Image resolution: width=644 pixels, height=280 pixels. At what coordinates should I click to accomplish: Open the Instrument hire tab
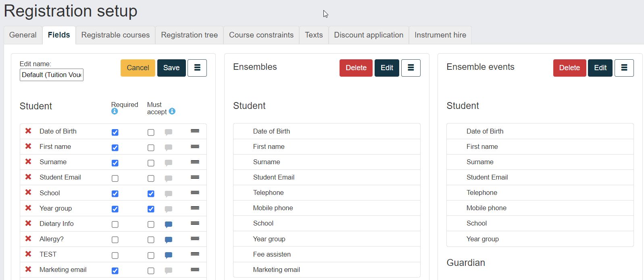coord(440,35)
